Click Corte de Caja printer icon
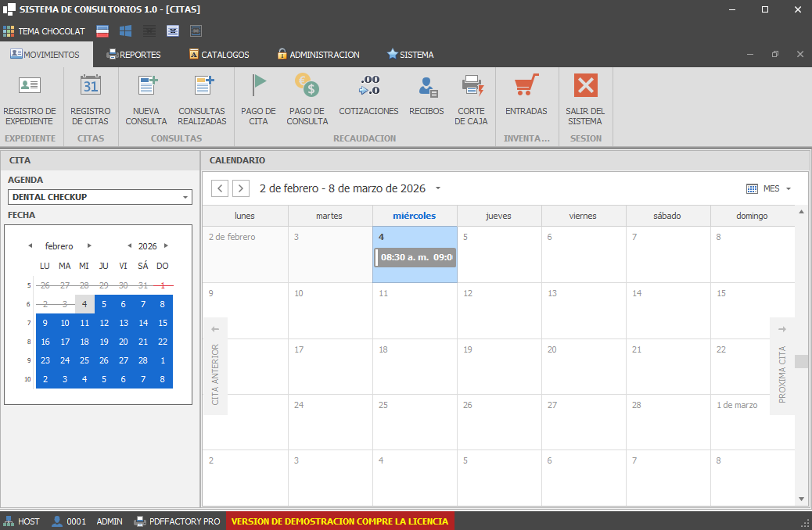The image size is (812, 530). click(472, 84)
